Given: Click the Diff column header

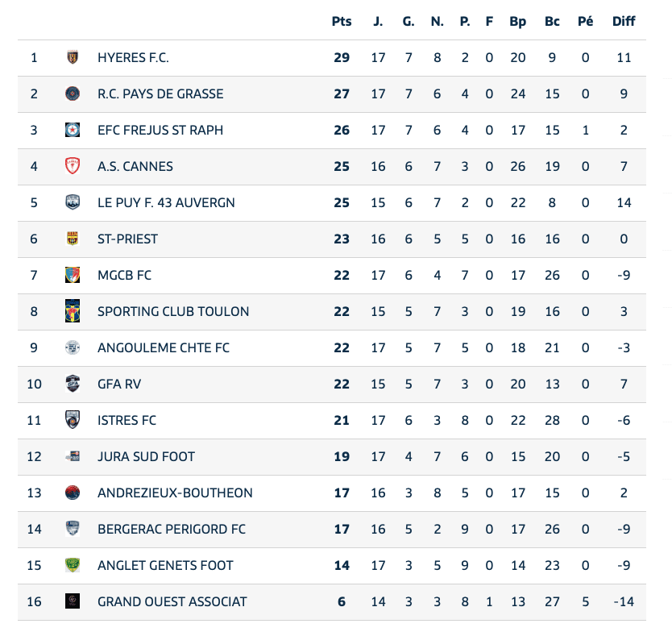Looking at the screenshot, I should [x=624, y=21].
